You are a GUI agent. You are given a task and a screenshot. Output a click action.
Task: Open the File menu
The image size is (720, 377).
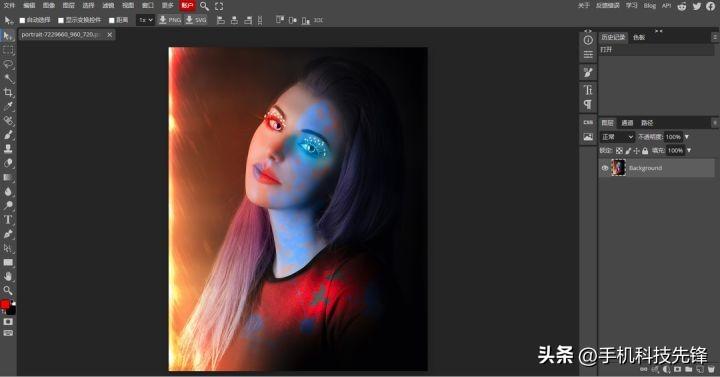coord(9,6)
